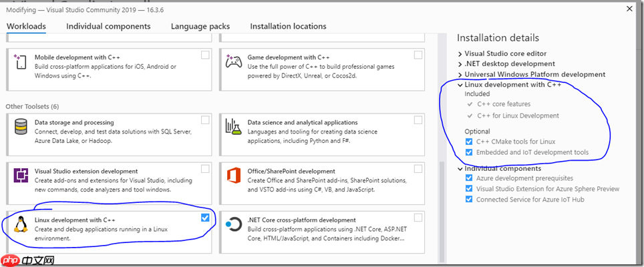The image size is (644, 267).
Task: Click the workloads list vertical scrollbar
Action: tap(442, 212)
